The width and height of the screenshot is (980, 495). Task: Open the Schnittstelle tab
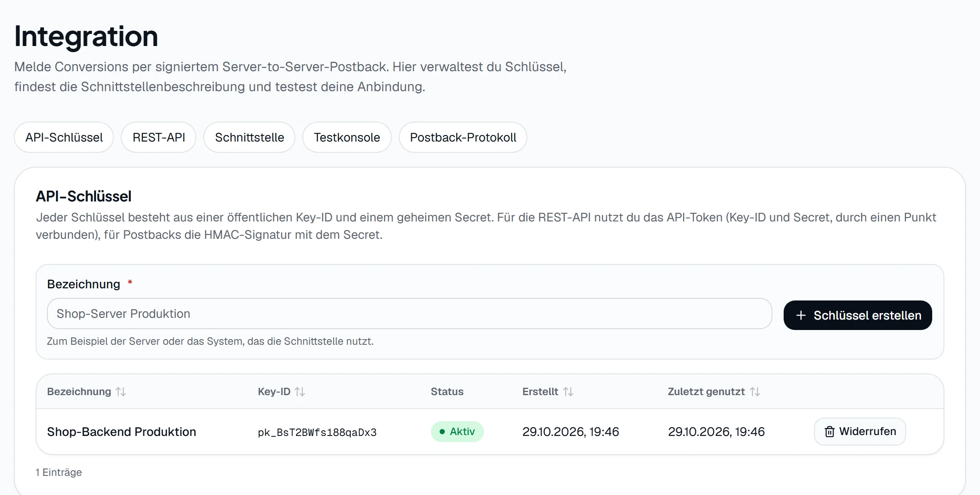pos(249,137)
